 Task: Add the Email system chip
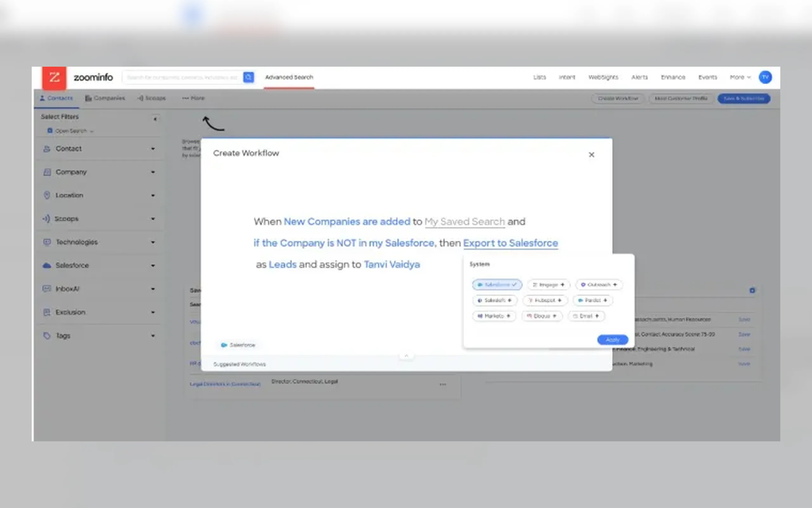[x=586, y=316]
